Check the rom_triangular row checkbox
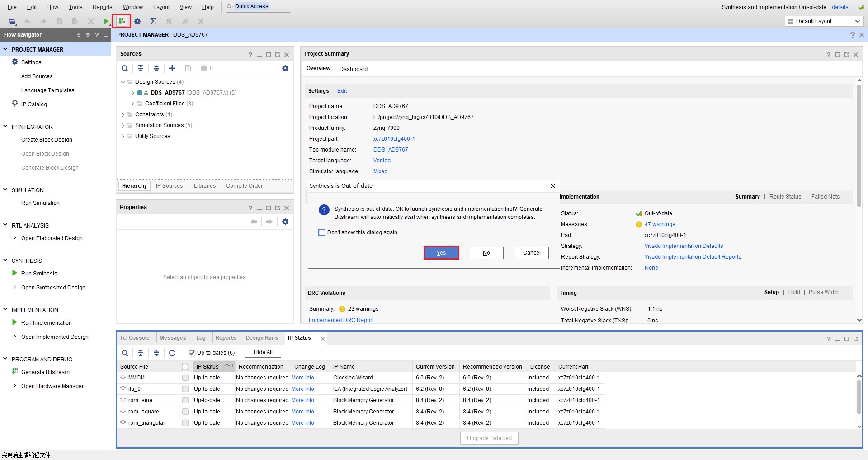Screen dimensions: 868x460 [x=185, y=423]
